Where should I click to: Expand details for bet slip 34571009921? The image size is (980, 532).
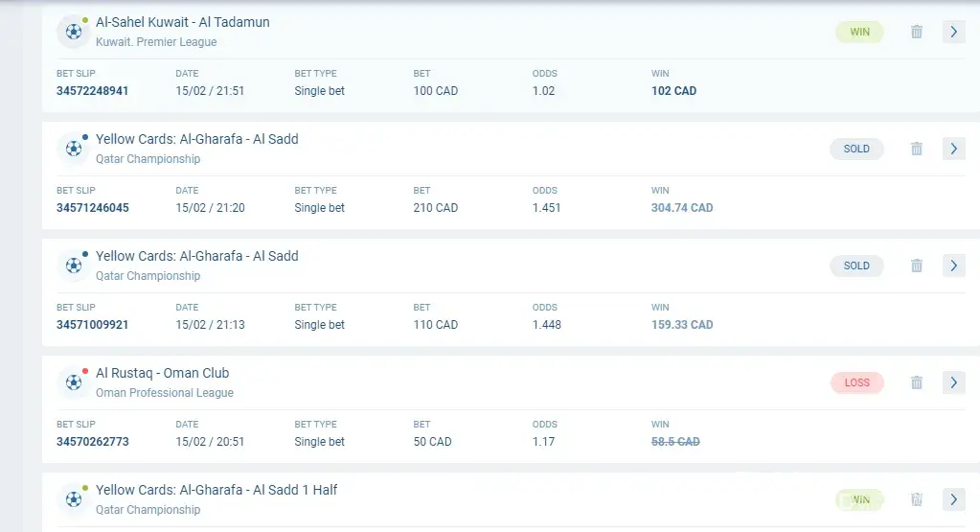(953, 266)
